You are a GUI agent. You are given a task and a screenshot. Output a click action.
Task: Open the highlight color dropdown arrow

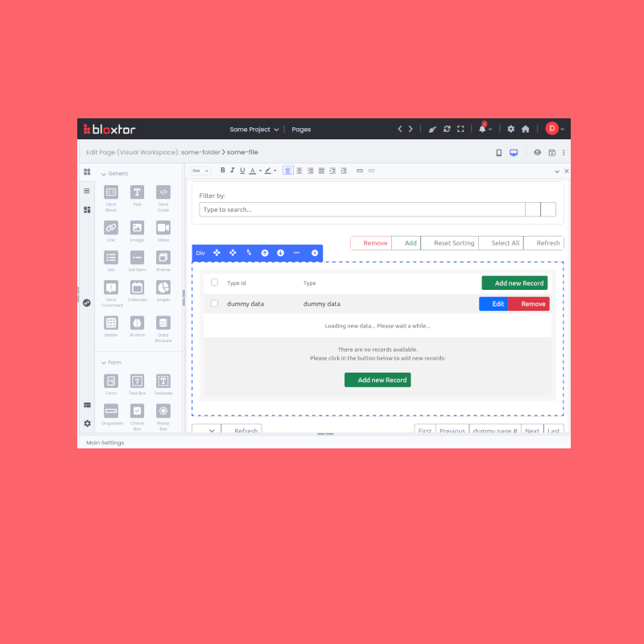pos(275,171)
